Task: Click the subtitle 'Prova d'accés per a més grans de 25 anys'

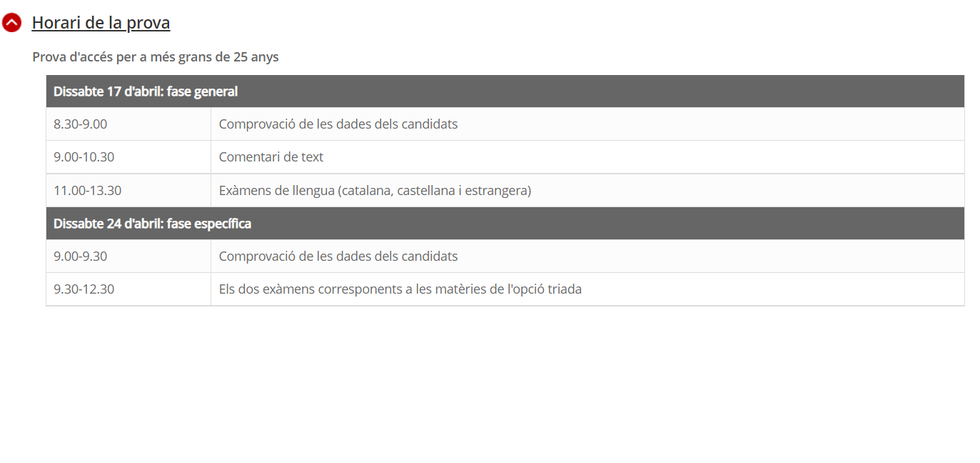Action: click(x=155, y=57)
